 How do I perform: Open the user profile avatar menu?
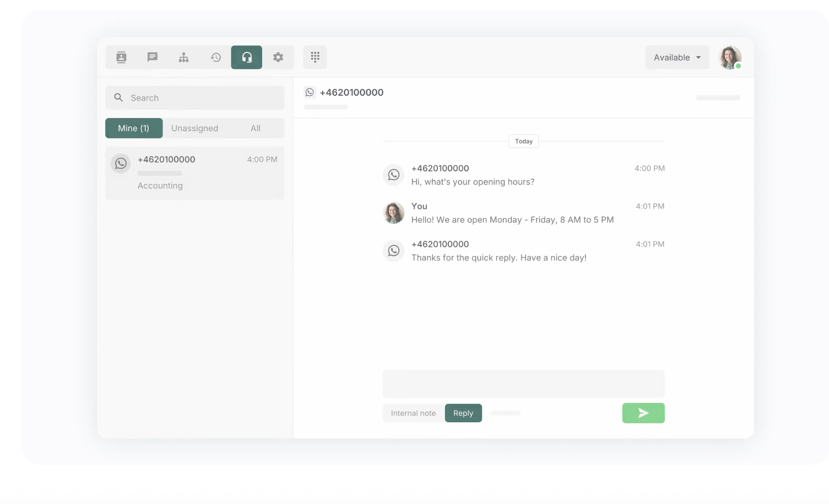pos(729,58)
